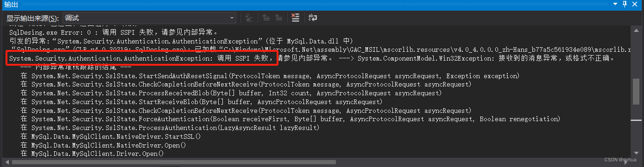Click line with SslState.StartSendAuthResetSignal

coord(270,76)
